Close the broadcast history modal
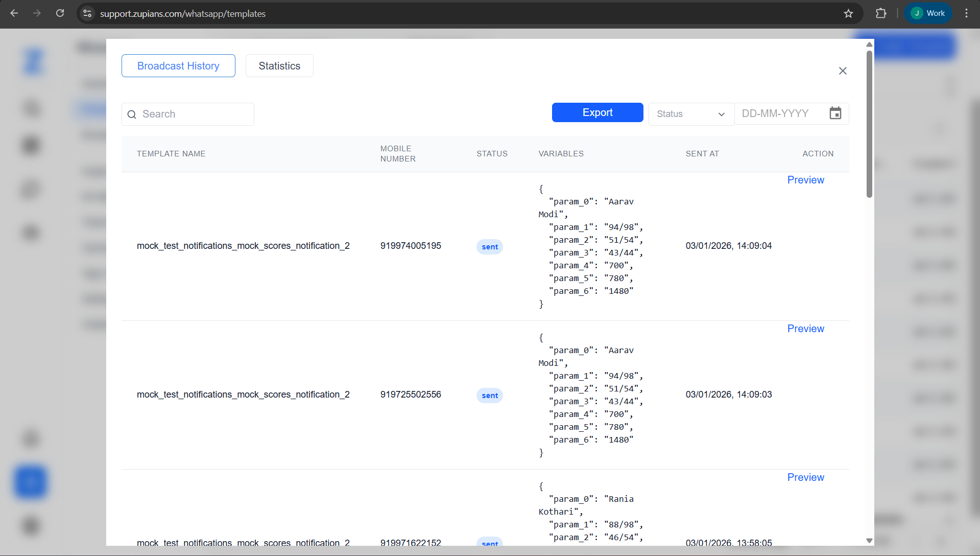 (843, 71)
